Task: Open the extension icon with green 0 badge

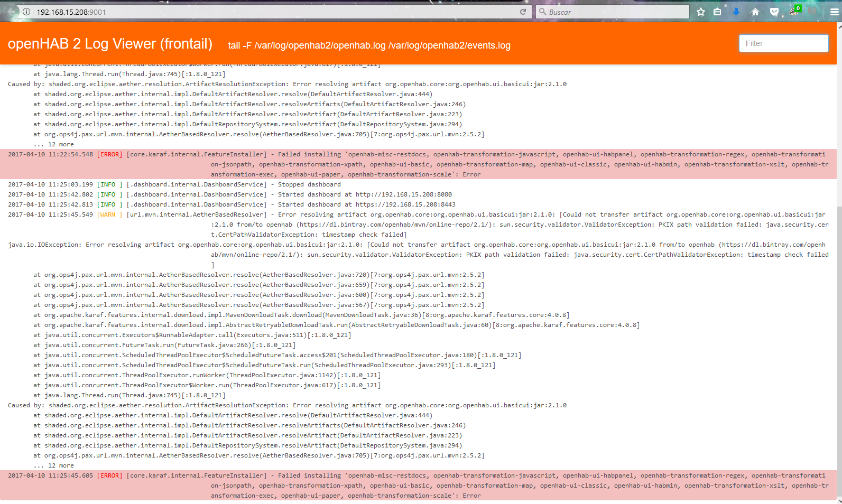Action: 794,11
